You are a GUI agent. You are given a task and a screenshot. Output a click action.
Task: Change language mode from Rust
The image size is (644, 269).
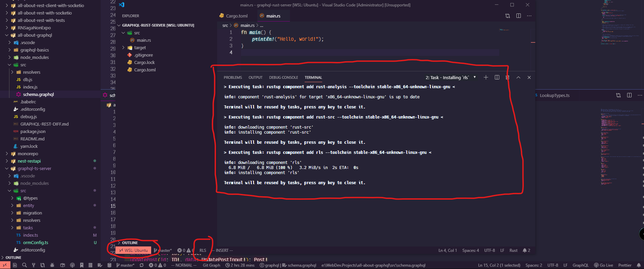[513, 250]
